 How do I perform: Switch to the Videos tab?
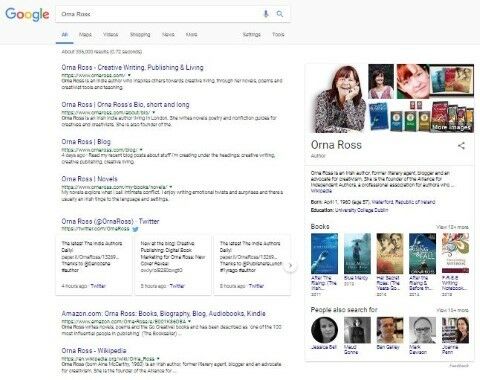click(111, 35)
